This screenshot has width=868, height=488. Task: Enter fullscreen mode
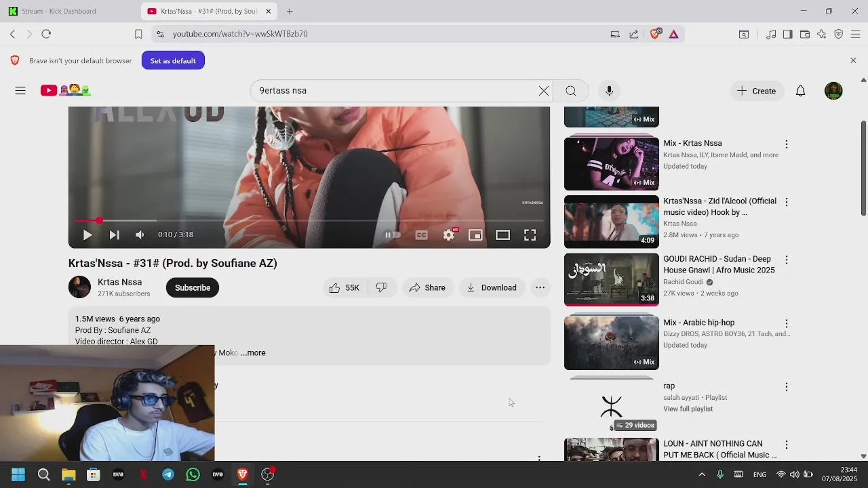click(x=530, y=235)
